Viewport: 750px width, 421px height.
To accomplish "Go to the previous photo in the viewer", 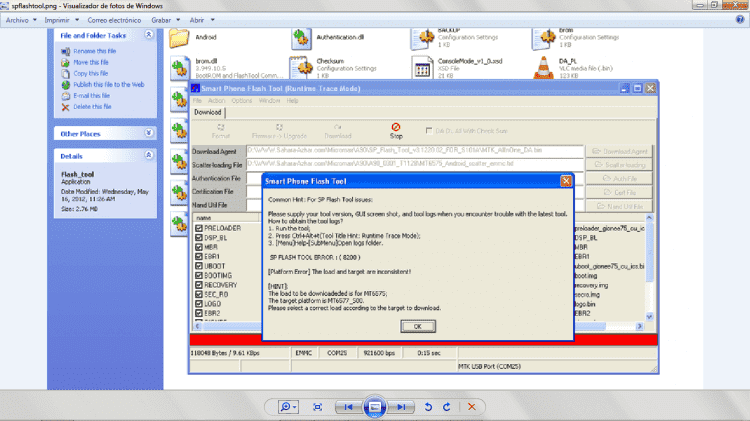I will pyautogui.click(x=348, y=407).
